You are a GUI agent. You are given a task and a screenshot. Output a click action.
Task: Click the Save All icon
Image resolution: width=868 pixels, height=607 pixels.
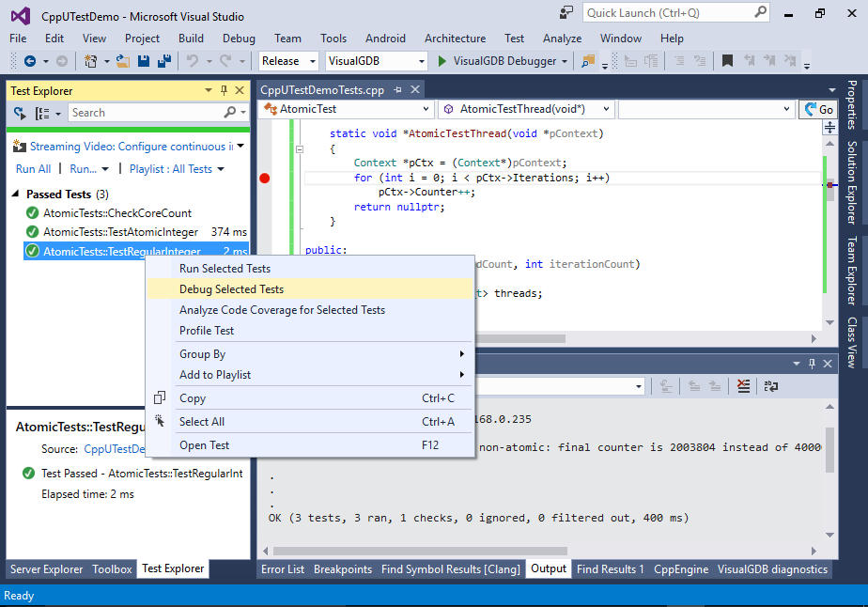163,61
